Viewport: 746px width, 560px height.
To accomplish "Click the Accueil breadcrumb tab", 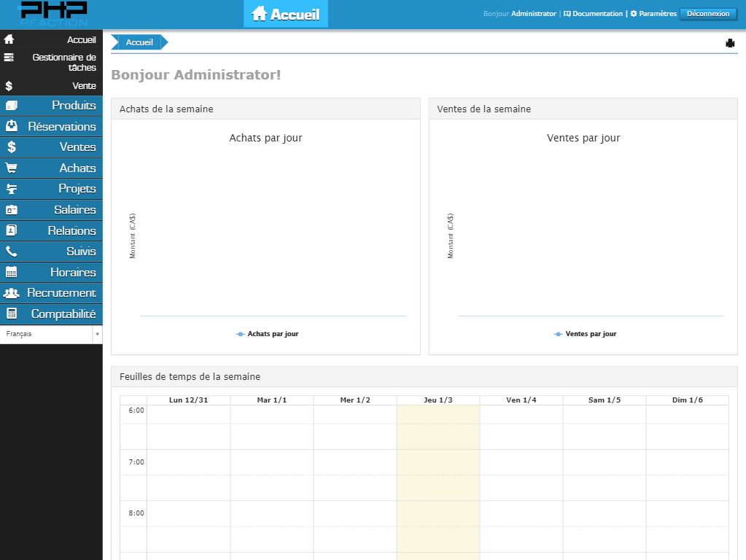I will (x=139, y=42).
